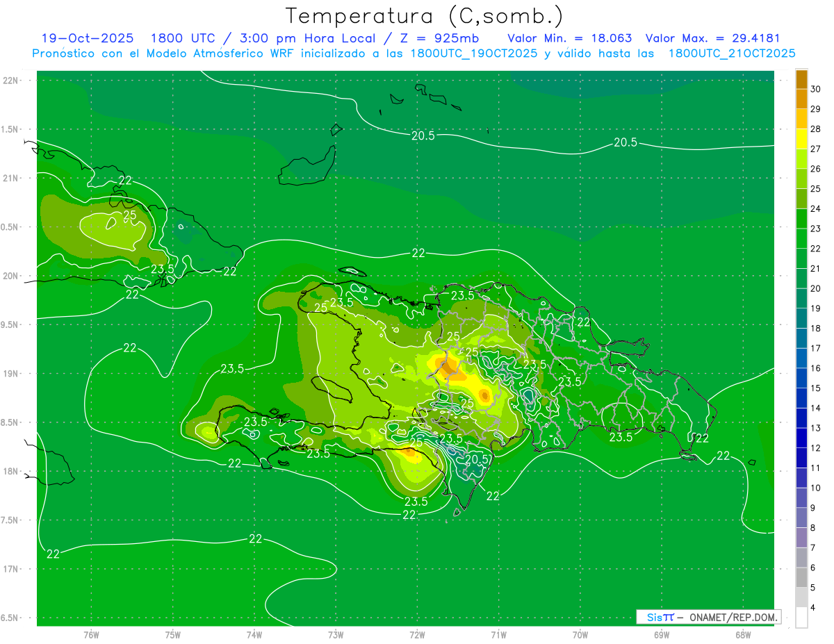Select the 76W longitude axis label
This screenshot has width=834, height=644.
click(91, 634)
